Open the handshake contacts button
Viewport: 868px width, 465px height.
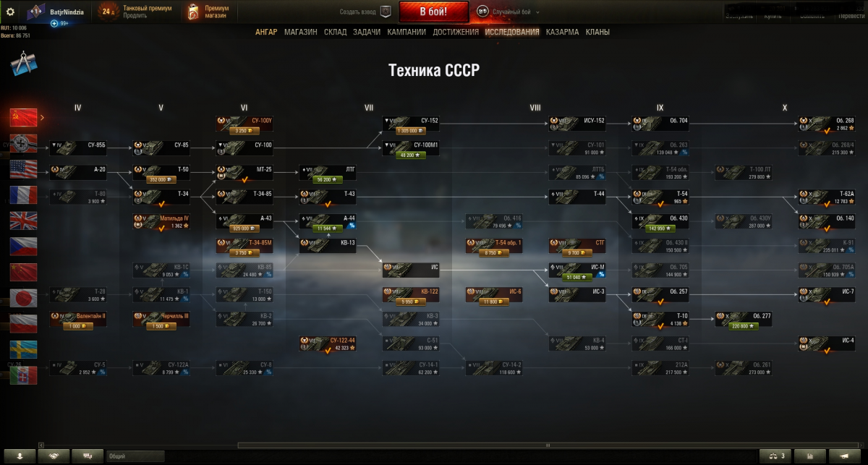click(54, 456)
